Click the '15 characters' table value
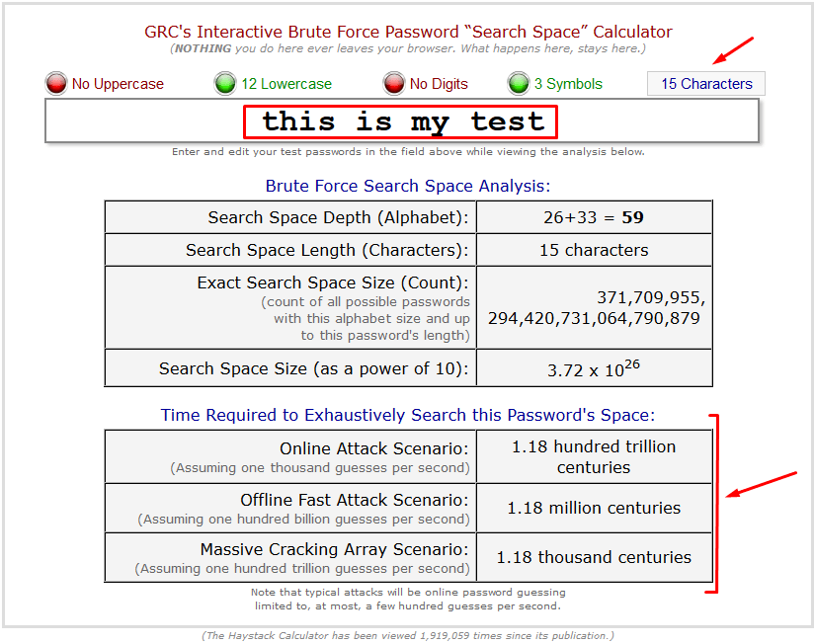The height and width of the screenshot is (644, 815). [594, 250]
